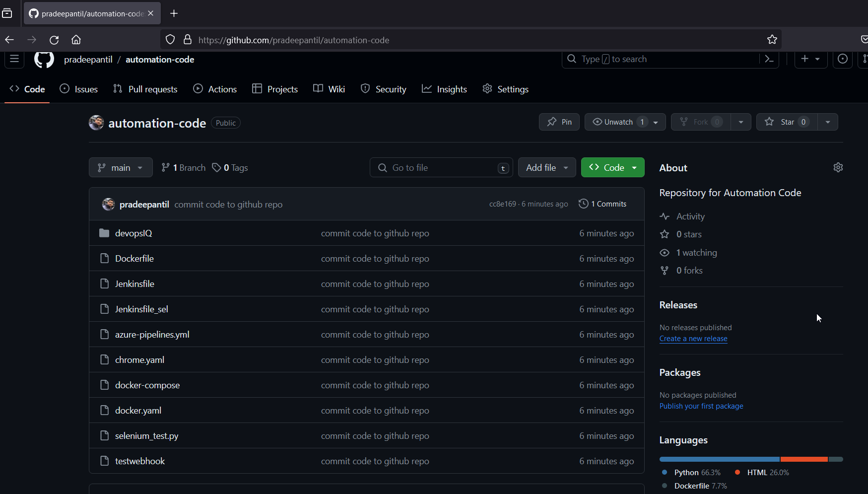Open the testwebhook file
The height and width of the screenshot is (494, 868).
coord(140,461)
